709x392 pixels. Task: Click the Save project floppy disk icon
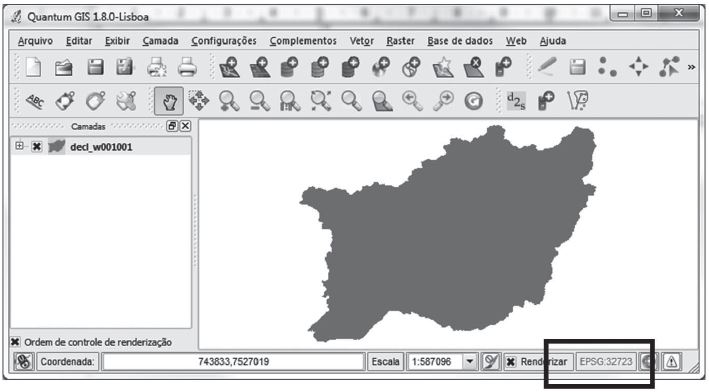pos(95,68)
